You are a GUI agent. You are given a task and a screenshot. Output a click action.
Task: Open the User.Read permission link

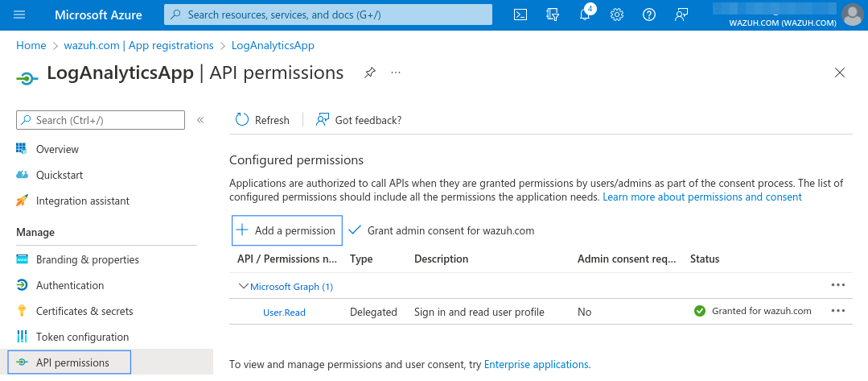(x=284, y=313)
